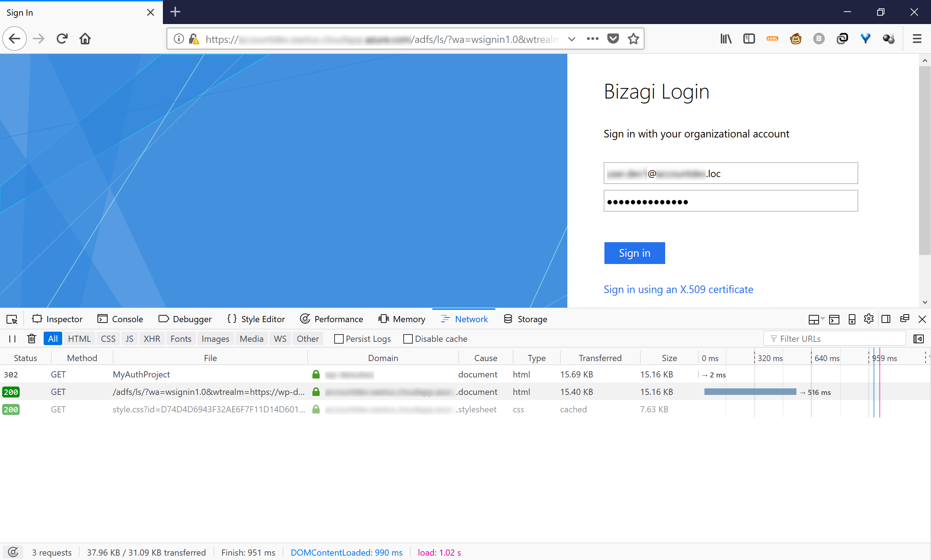Switch to Storage panel

tap(532, 319)
